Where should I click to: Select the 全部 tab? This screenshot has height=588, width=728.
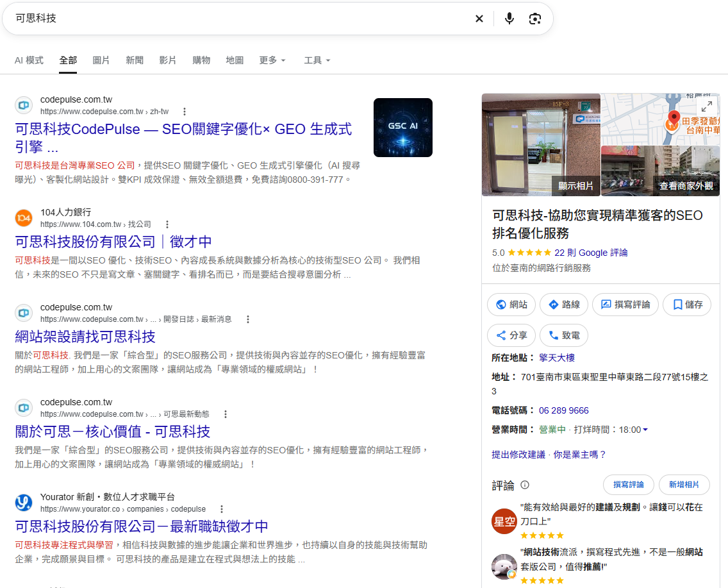click(x=68, y=60)
